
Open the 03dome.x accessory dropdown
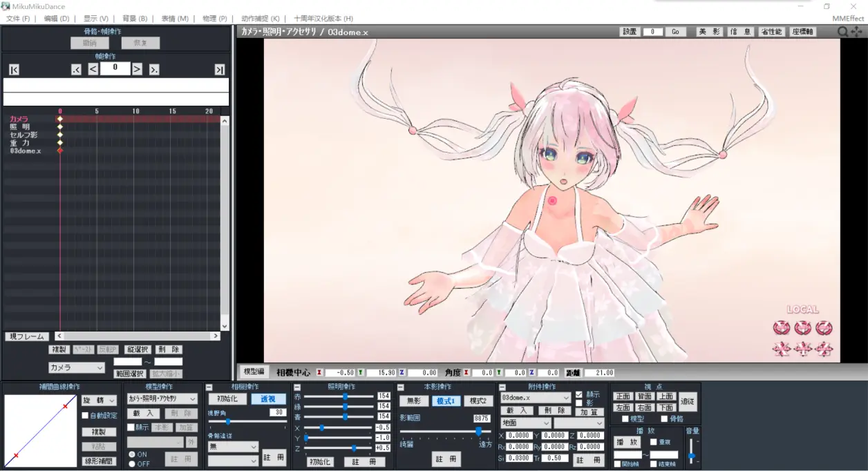pyautogui.click(x=536, y=398)
